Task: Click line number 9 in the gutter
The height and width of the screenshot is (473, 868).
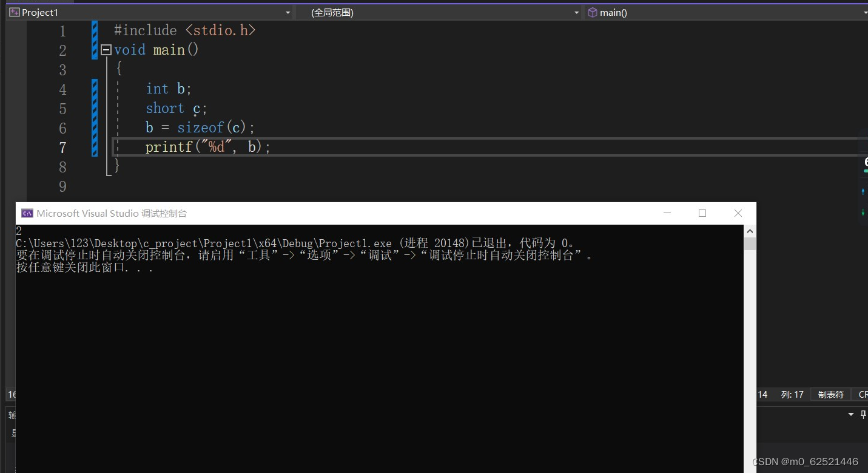Action: tap(62, 186)
